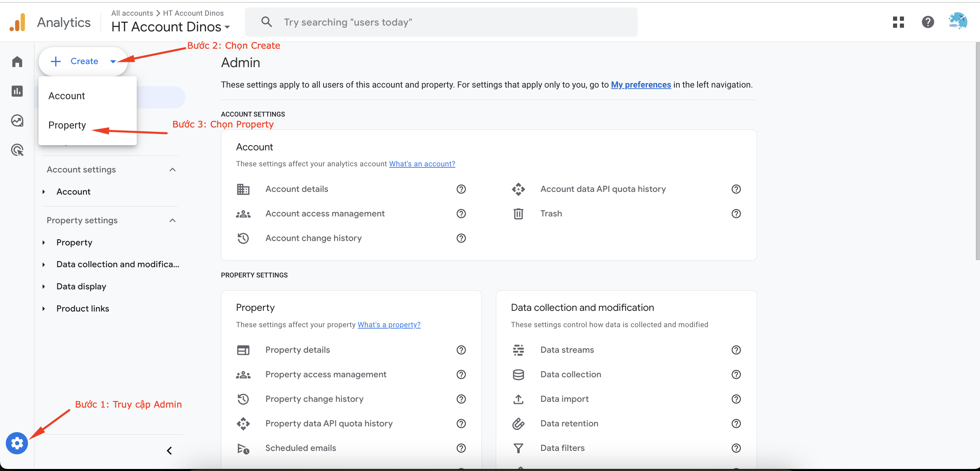Image resolution: width=980 pixels, height=471 pixels.
Task: Collapse the admin navigation panel
Action: point(169,451)
